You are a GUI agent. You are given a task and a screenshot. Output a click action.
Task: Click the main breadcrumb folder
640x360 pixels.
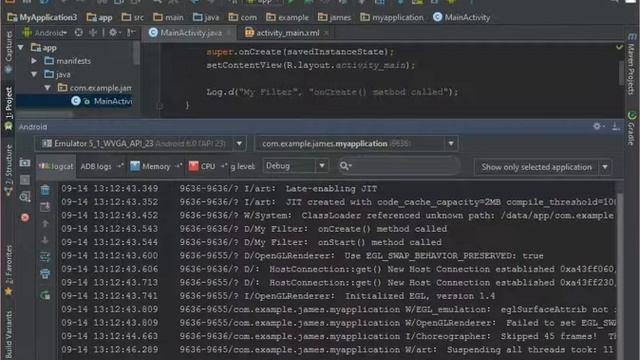[168, 17]
